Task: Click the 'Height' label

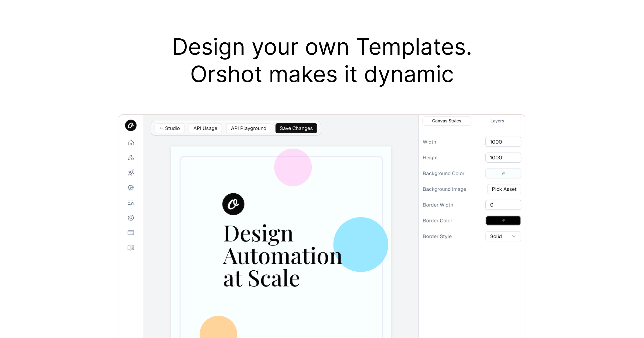Action: click(430, 158)
